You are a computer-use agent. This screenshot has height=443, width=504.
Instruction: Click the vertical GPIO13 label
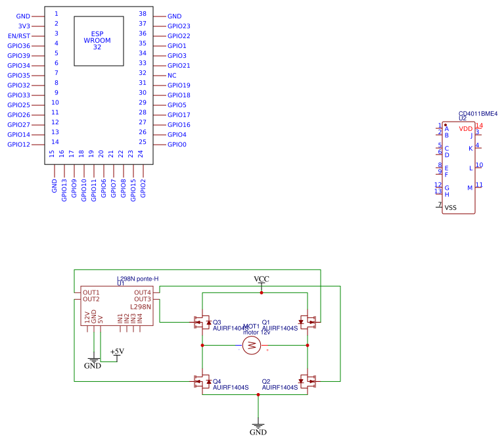[64, 191]
